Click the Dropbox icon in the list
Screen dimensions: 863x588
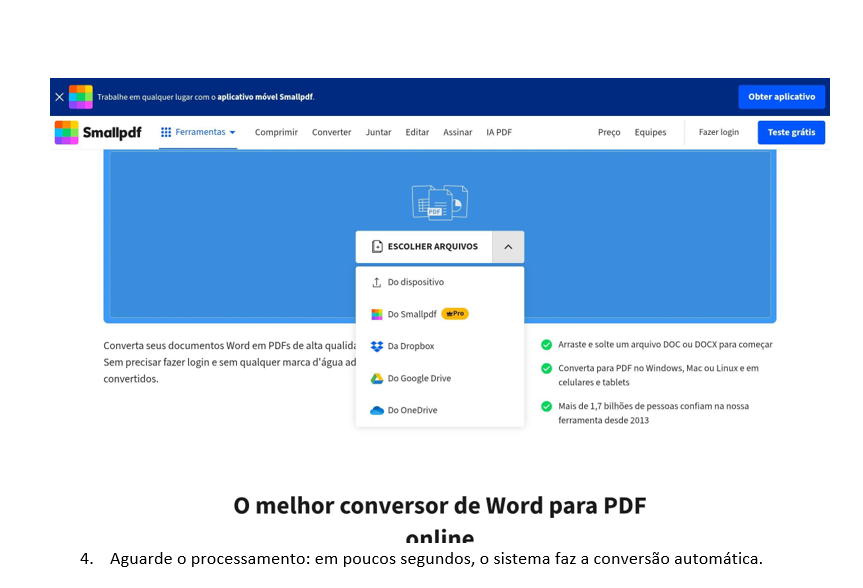click(x=377, y=346)
